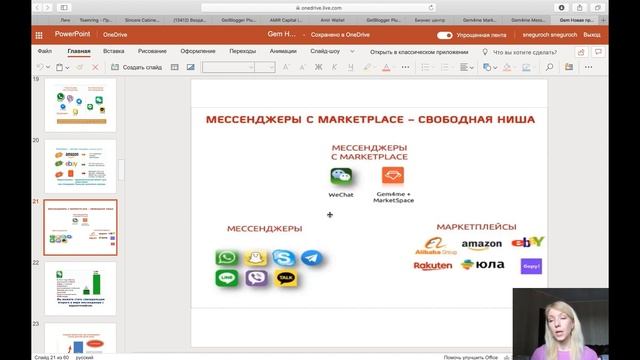
Task: Open the font name combo box
Action: [x=228, y=67]
